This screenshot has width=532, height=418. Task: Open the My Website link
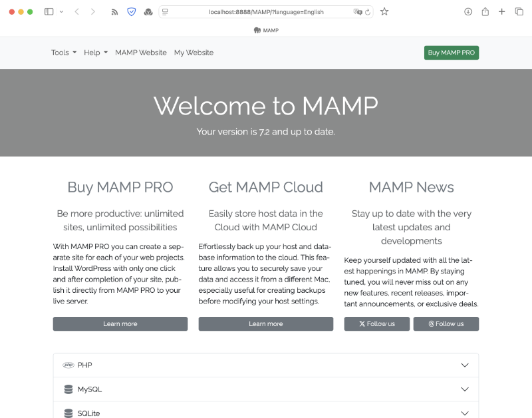[x=194, y=53]
